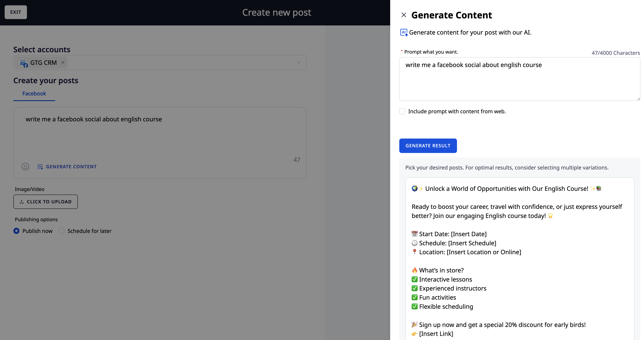
Task: Switch to the Facebook tab
Action: [34, 94]
